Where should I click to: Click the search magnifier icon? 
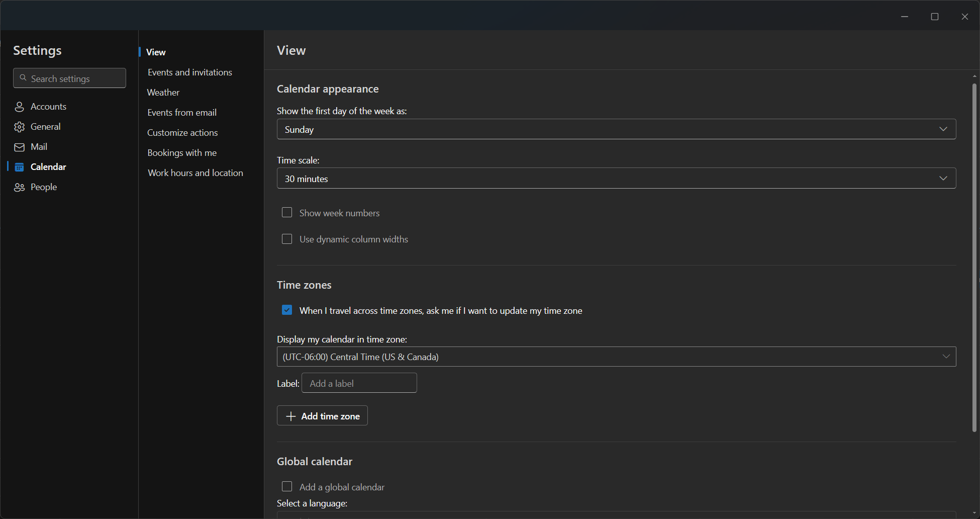click(23, 78)
